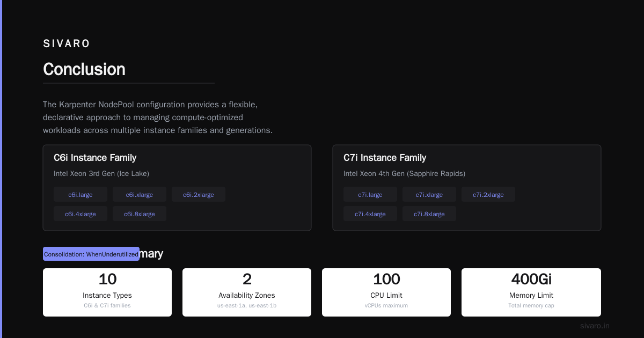Click the c6i.xlarge chip

[x=140, y=195]
